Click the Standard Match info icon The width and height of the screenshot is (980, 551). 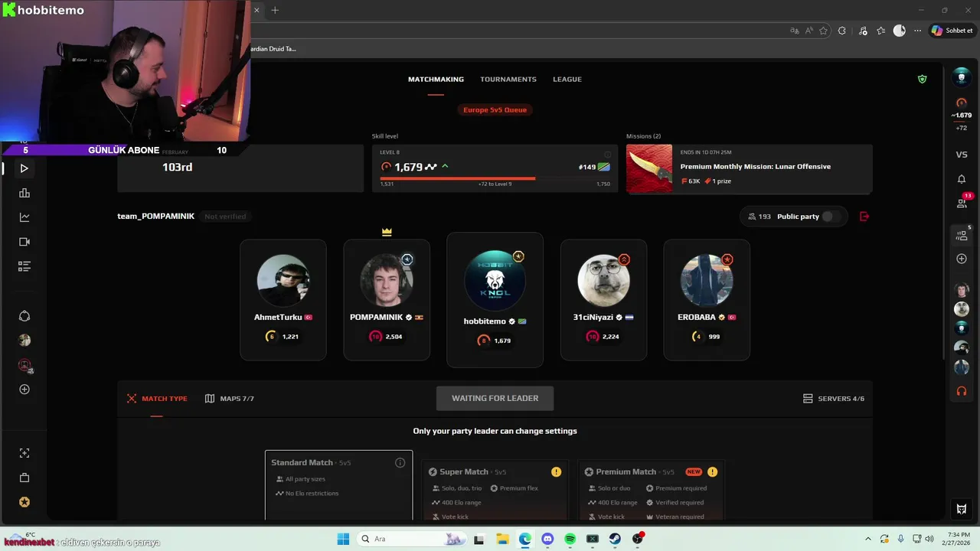(400, 463)
